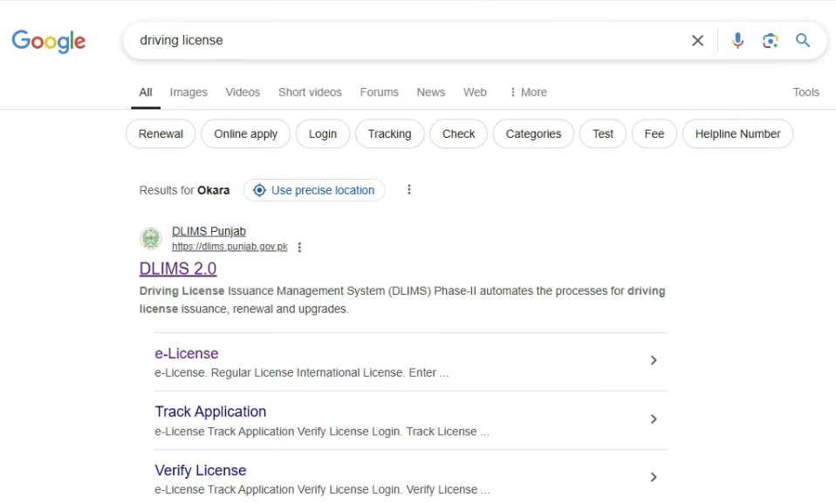Open the DLIMS 2.0 result link
This screenshot has height=504, width=836.
178,269
